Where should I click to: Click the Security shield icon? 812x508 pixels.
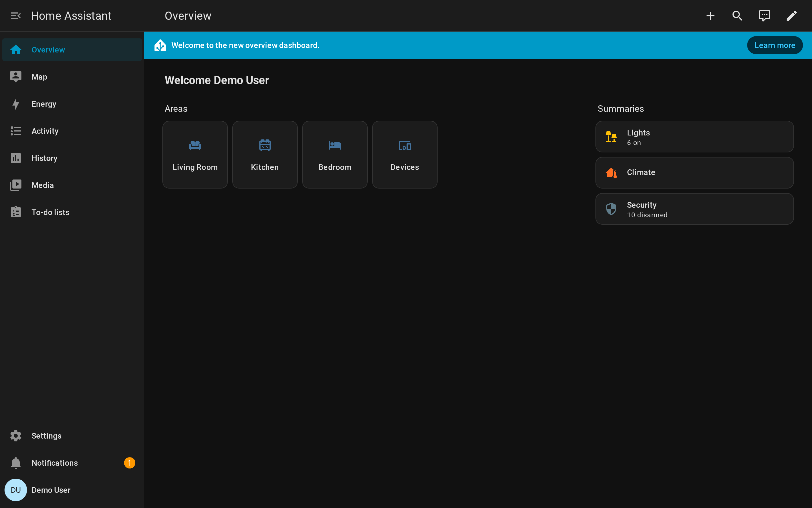[611, 209]
